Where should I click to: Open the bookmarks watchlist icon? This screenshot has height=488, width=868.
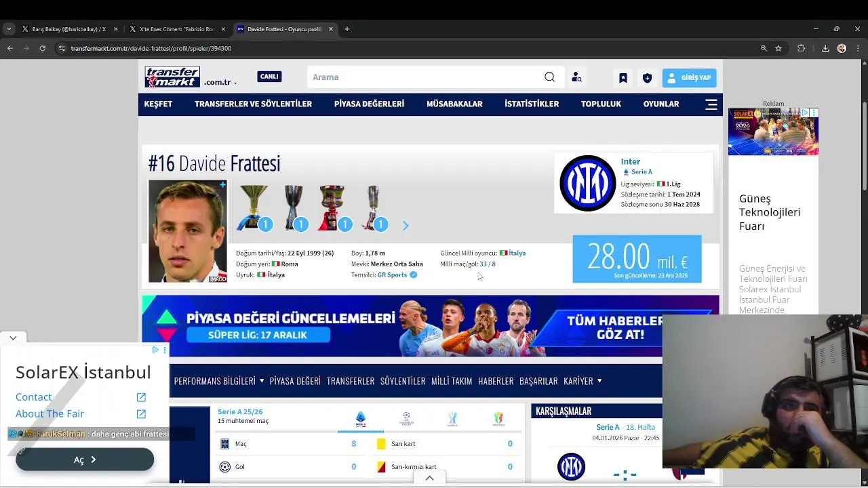pos(623,78)
